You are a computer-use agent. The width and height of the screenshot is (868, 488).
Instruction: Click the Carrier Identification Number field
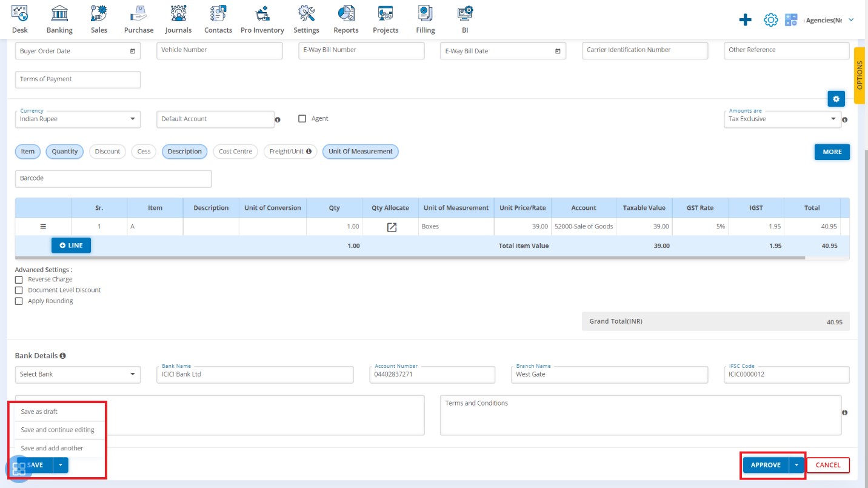[645, 50]
